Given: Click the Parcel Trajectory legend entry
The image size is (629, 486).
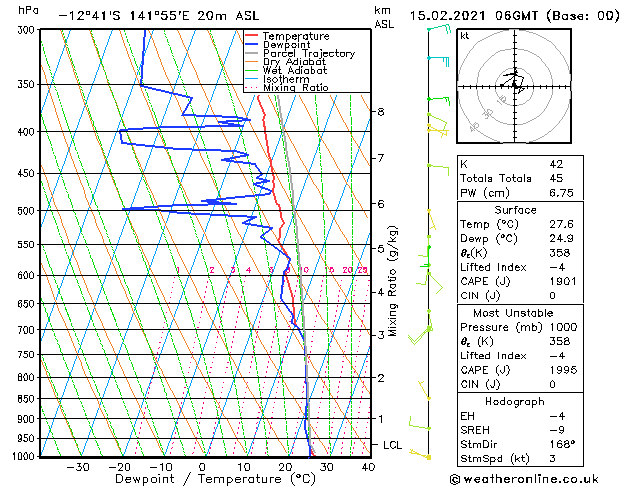Looking at the screenshot, I should tap(309, 53).
